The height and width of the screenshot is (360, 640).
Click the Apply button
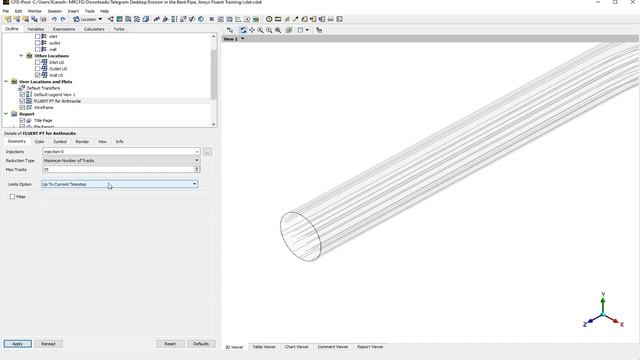tap(18, 344)
